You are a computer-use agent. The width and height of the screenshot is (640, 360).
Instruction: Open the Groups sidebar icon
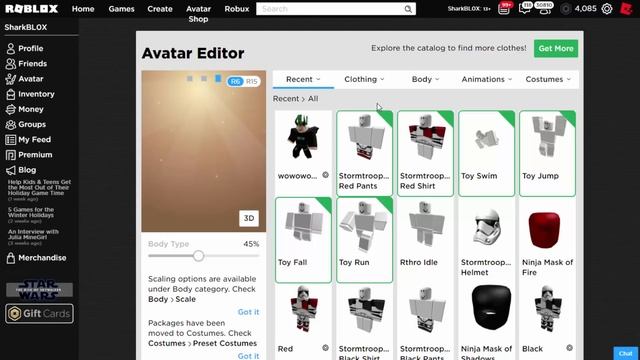11,124
